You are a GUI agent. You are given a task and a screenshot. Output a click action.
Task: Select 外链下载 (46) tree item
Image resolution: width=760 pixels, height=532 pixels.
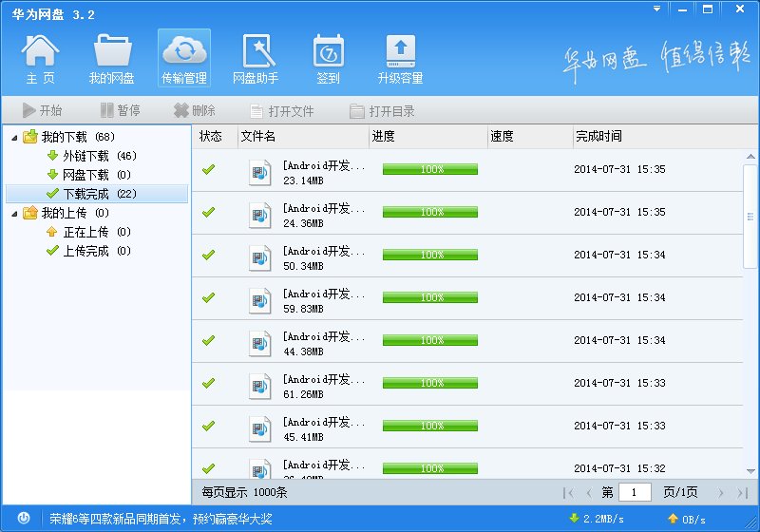coord(100,156)
